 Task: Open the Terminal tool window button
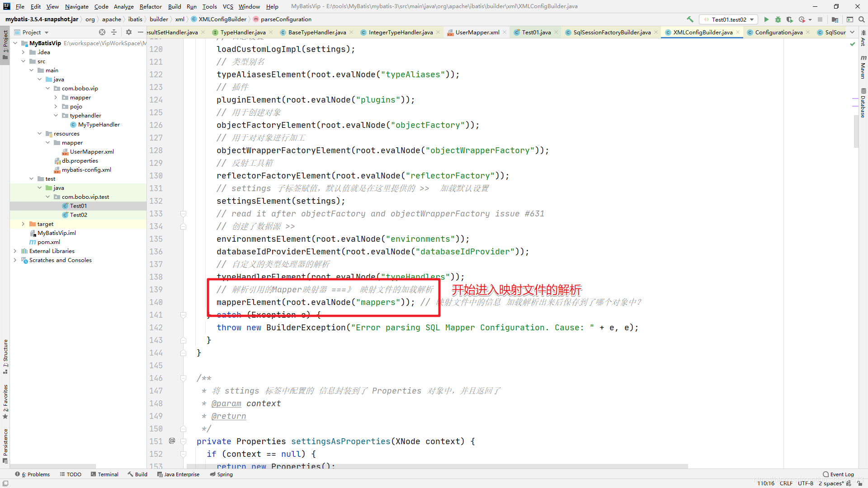click(104, 474)
